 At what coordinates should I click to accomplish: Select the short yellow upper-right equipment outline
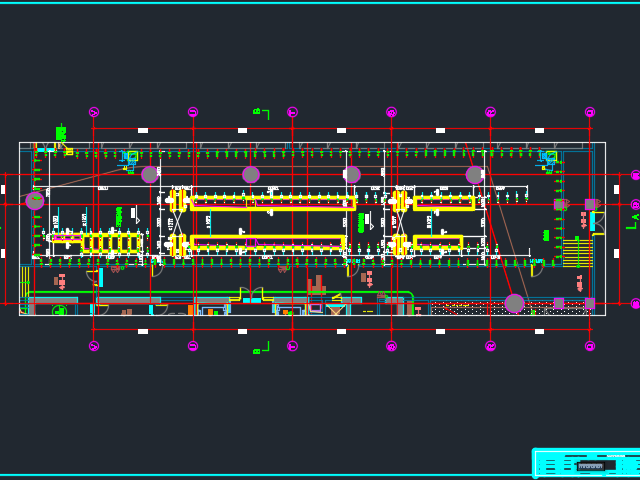[444, 203]
